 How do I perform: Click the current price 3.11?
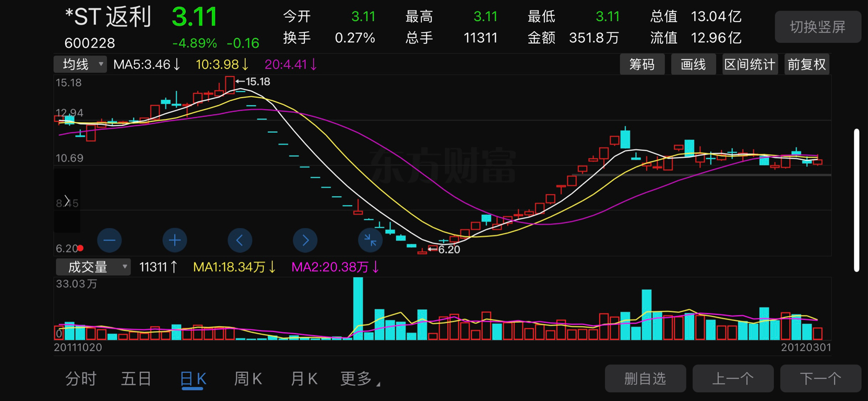[x=194, y=17]
